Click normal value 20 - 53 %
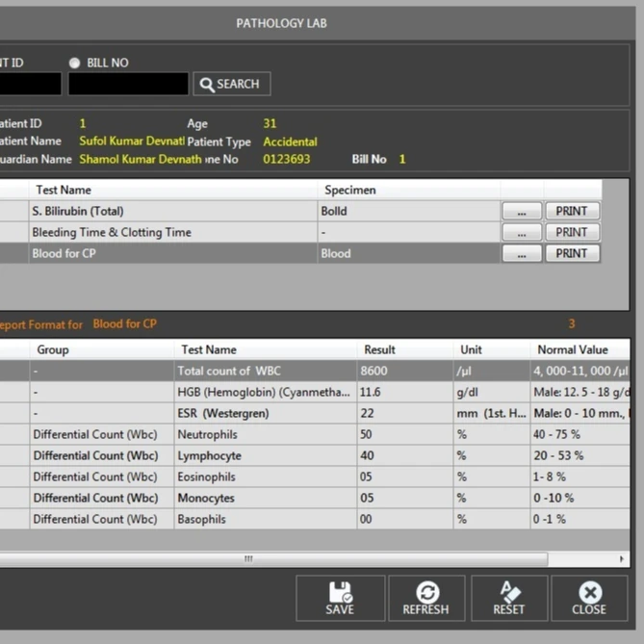The width and height of the screenshot is (644, 644). (x=580, y=455)
